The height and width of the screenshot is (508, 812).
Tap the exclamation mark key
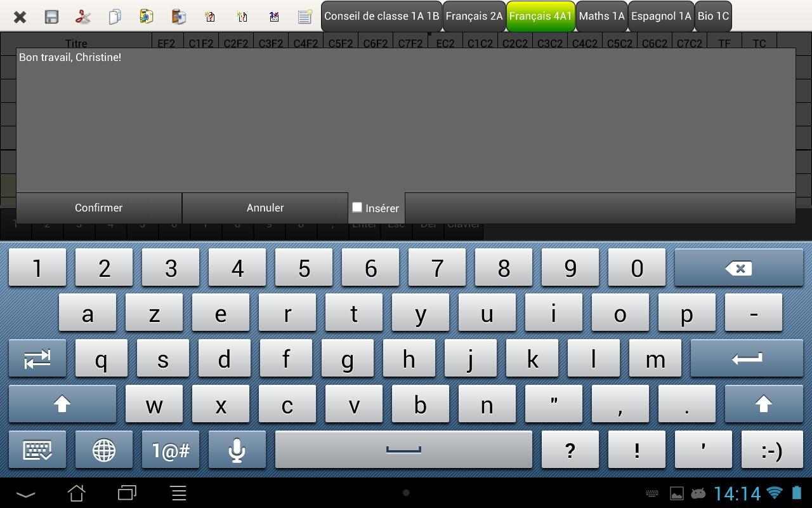pyautogui.click(x=637, y=450)
